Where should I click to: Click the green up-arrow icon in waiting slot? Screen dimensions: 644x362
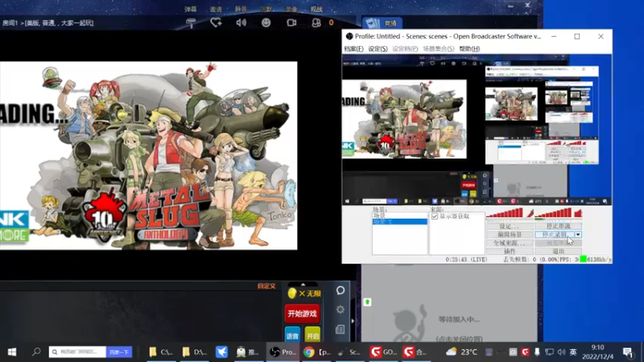coord(367,302)
